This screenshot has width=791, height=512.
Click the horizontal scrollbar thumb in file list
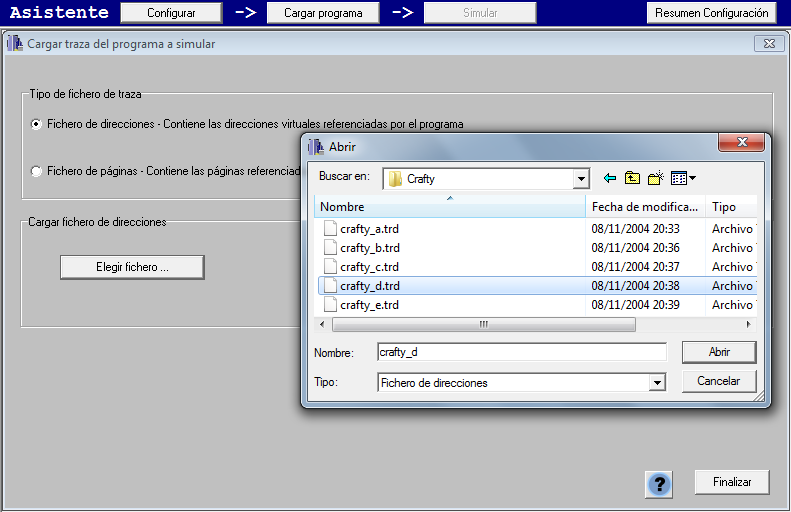[484, 324]
